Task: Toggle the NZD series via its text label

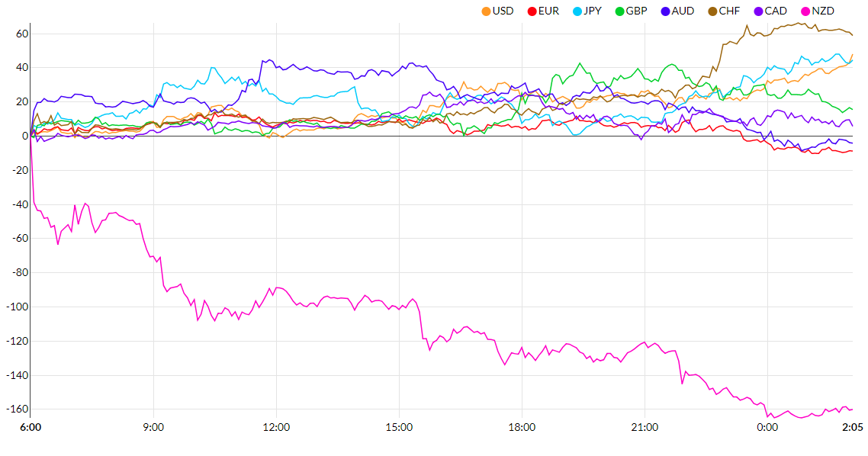Action: click(822, 11)
